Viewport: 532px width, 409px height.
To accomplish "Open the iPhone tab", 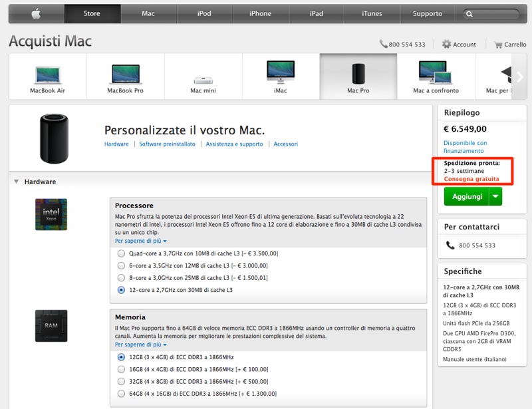I will click(x=260, y=13).
